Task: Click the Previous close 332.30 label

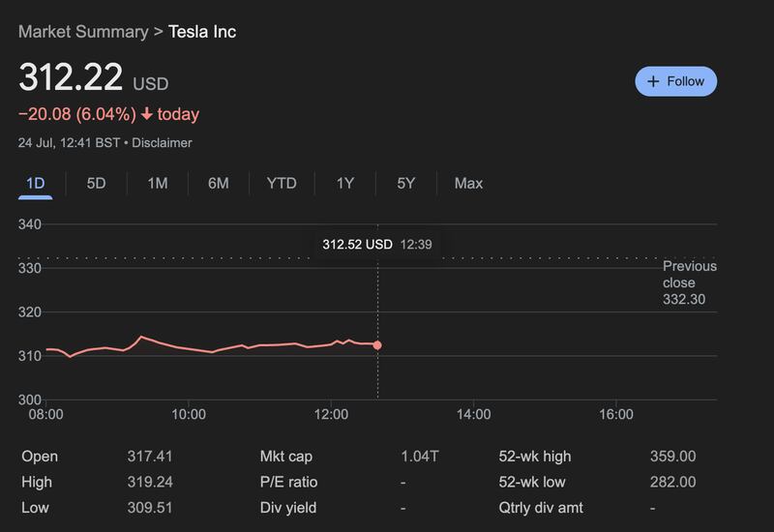Action: point(689,282)
